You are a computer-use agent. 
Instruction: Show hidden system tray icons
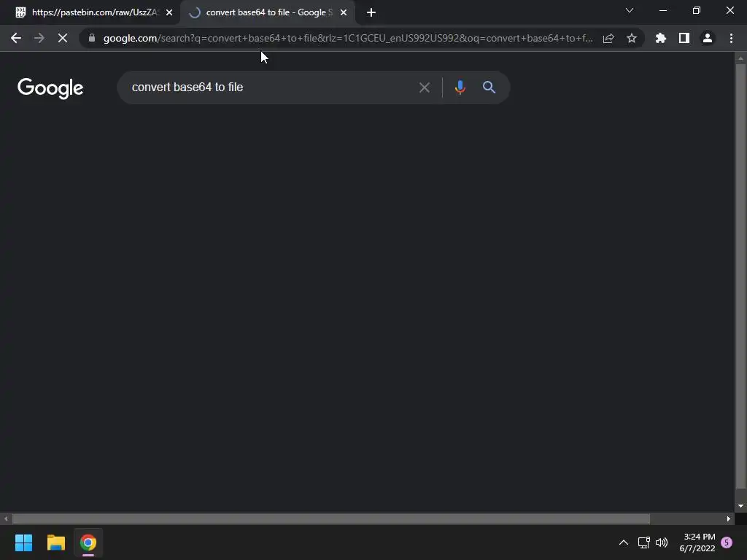click(623, 542)
